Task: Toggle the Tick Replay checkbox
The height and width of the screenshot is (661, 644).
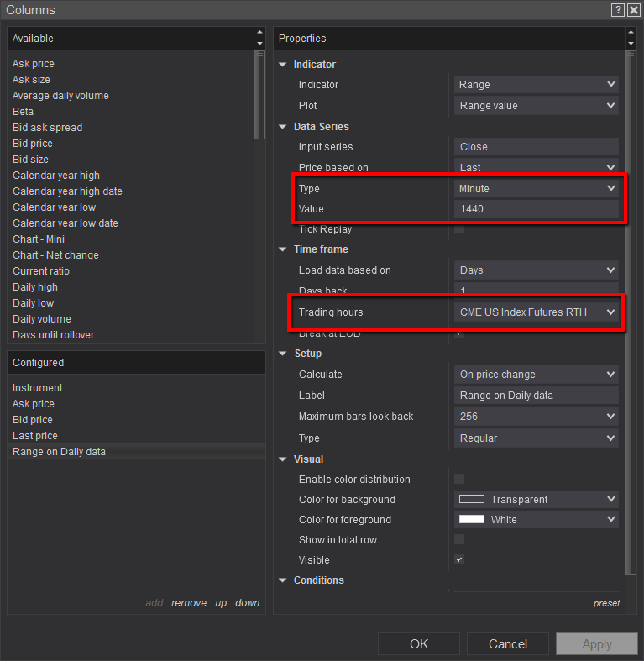Action: tap(459, 229)
